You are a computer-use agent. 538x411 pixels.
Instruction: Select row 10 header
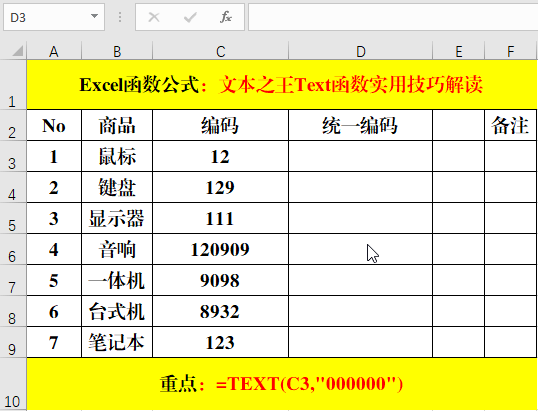click(13, 384)
